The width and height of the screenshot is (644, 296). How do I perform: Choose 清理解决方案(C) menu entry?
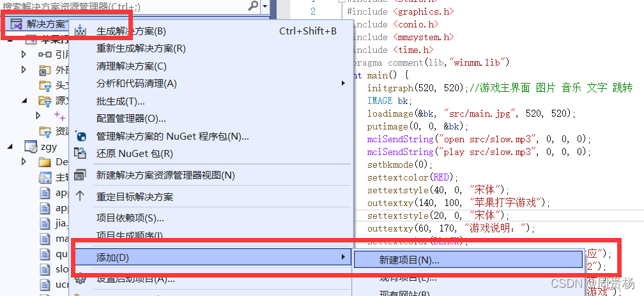[x=132, y=66]
